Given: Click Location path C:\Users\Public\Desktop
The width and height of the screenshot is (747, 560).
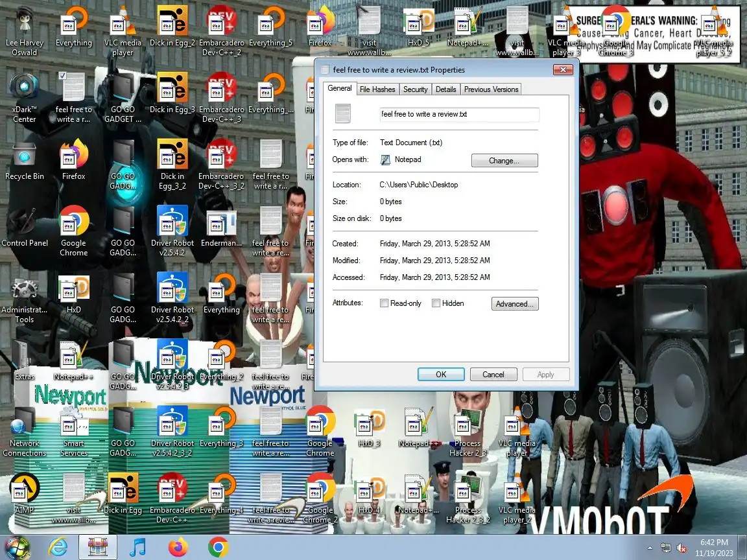Looking at the screenshot, I should (419, 185).
